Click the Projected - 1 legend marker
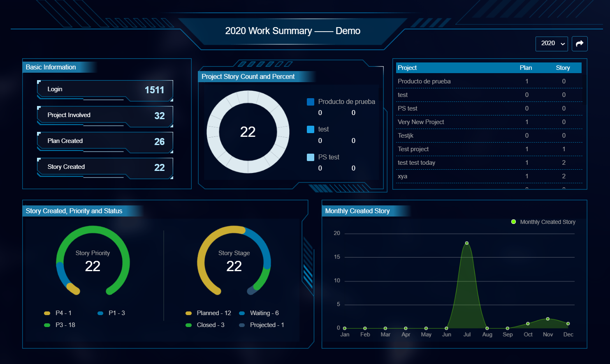 tap(242, 325)
